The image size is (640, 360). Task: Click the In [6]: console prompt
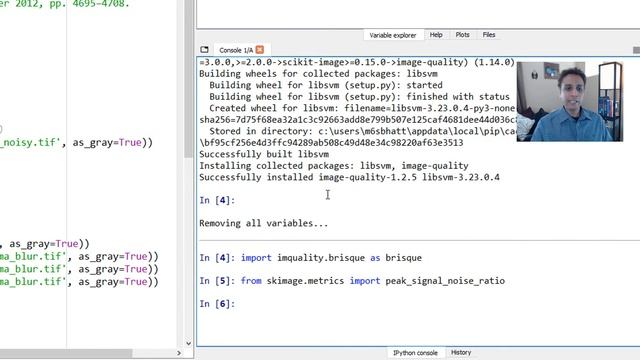click(x=217, y=304)
